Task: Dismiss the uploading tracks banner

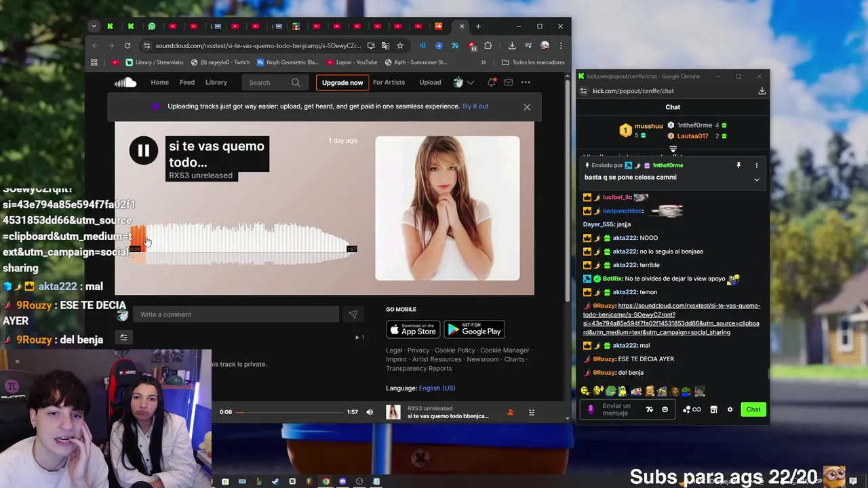Action: 527,106
